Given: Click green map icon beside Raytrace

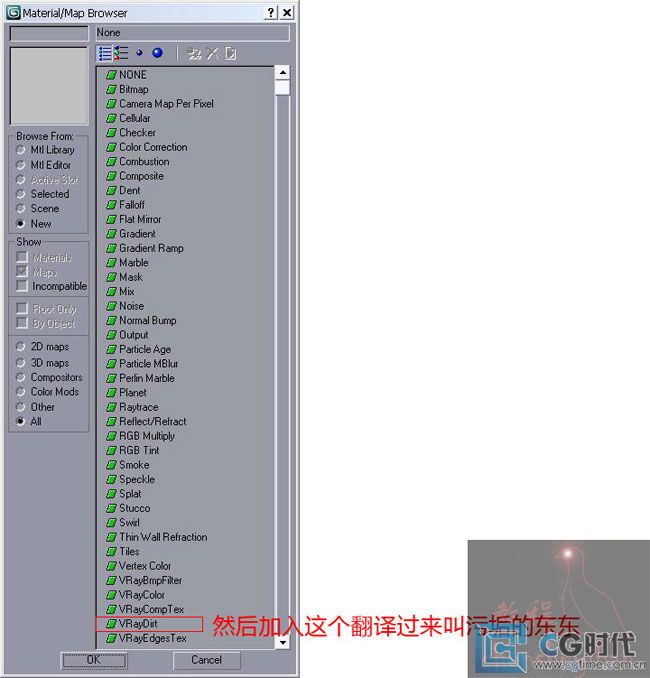Looking at the screenshot, I should coord(112,407).
